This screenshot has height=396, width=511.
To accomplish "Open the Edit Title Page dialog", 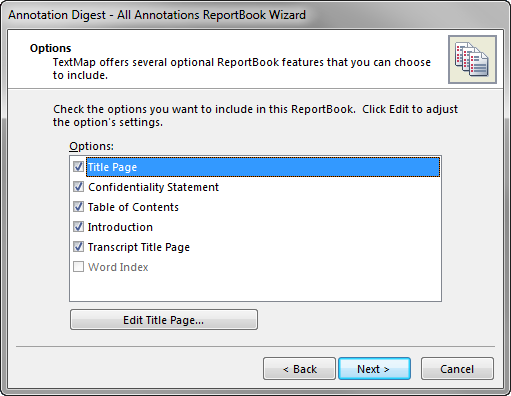I will [x=164, y=320].
